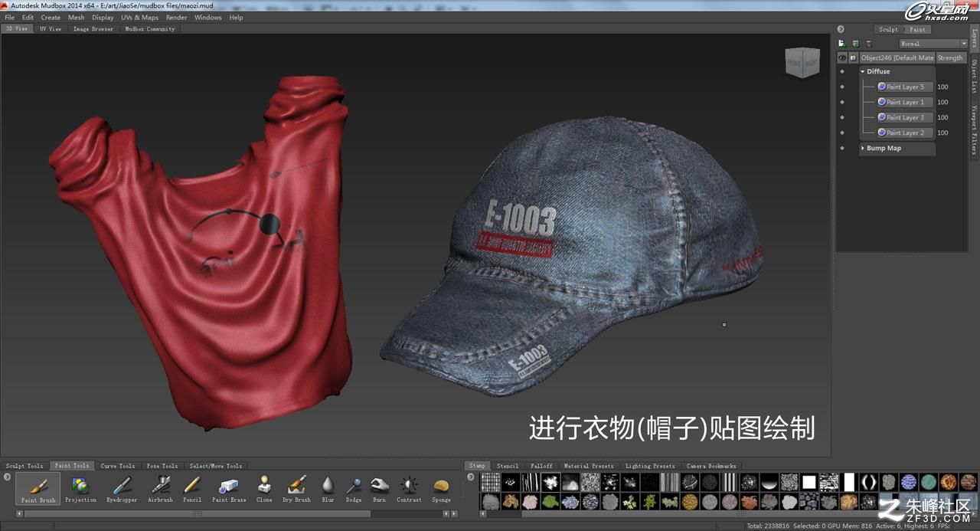Open the UVs & Maps menu

point(139,17)
